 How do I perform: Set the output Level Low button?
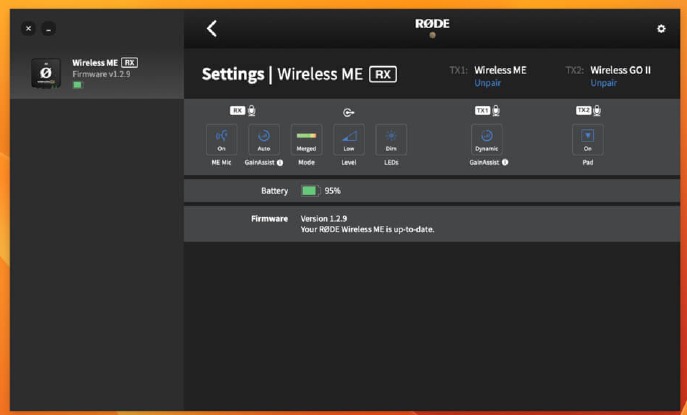click(349, 140)
